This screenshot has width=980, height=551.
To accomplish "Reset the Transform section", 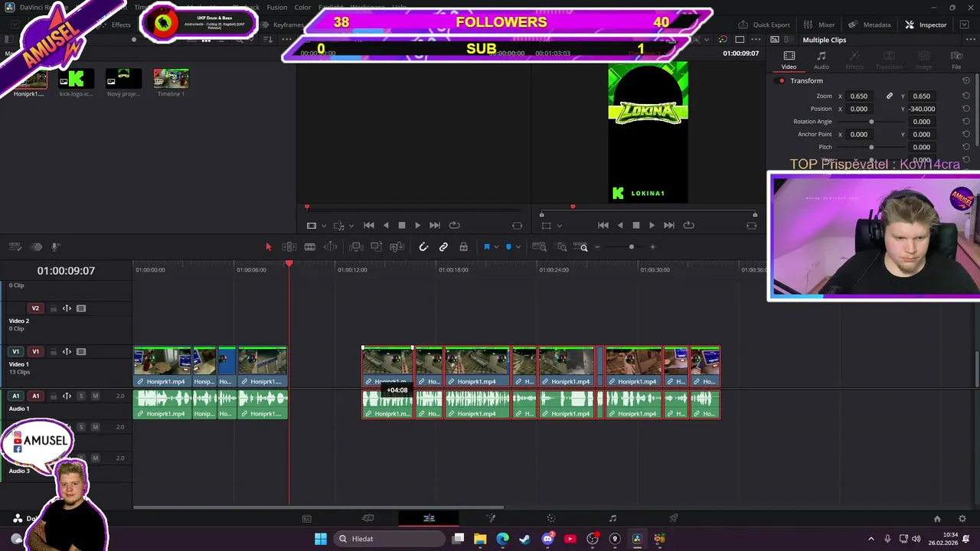I will [965, 80].
